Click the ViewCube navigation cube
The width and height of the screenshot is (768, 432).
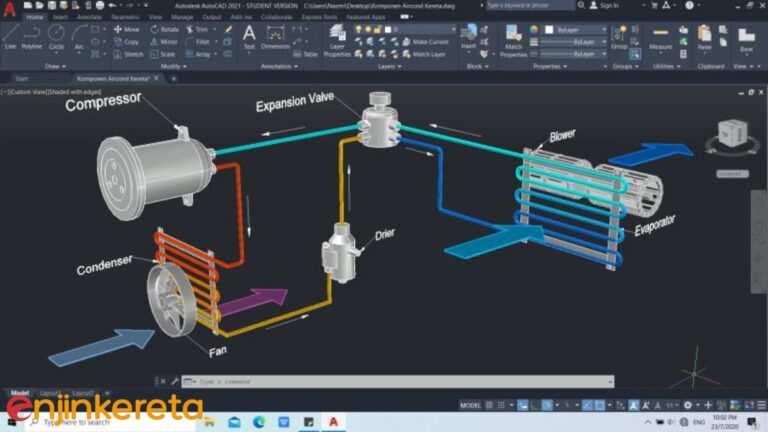(732, 135)
